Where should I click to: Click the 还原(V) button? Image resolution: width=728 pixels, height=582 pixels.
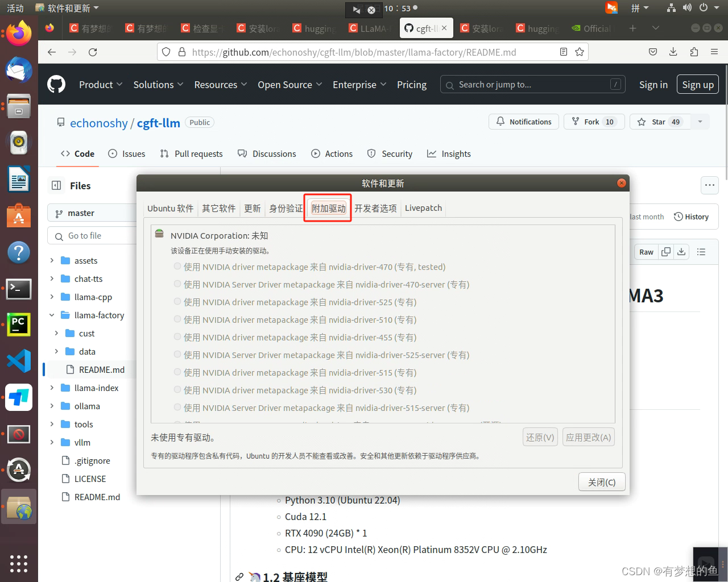[x=540, y=437]
